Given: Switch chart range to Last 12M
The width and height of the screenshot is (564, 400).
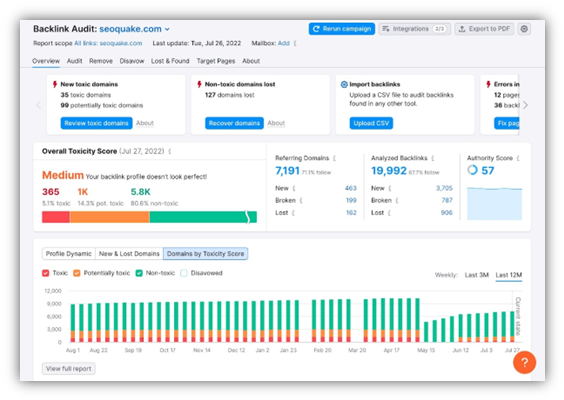Looking at the screenshot, I should [x=509, y=275].
